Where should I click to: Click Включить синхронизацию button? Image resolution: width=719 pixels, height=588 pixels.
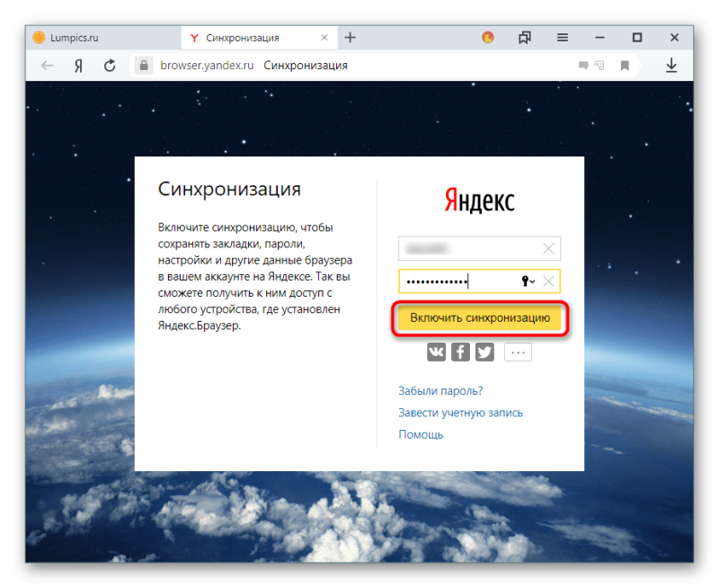(480, 318)
